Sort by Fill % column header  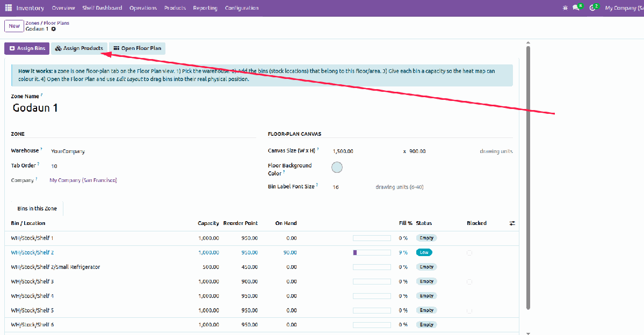tap(406, 223)
